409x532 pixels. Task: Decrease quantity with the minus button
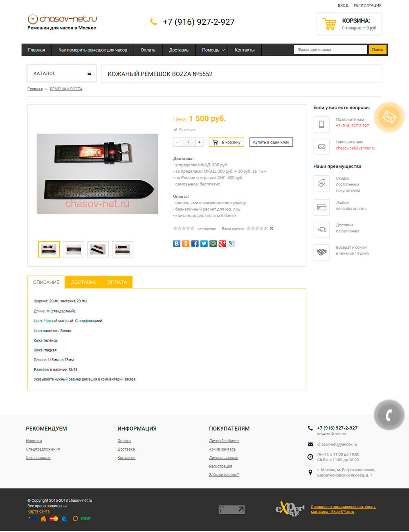coord(177,142)
